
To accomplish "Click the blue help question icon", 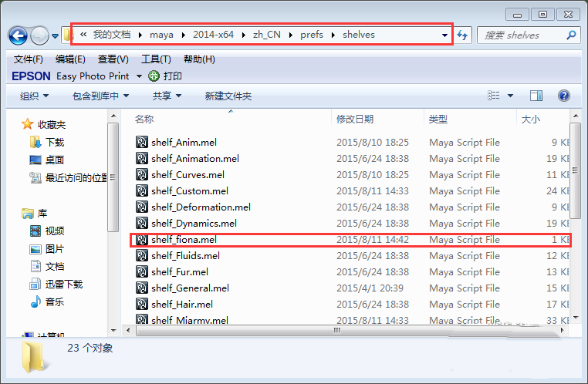I will point(564,96).
